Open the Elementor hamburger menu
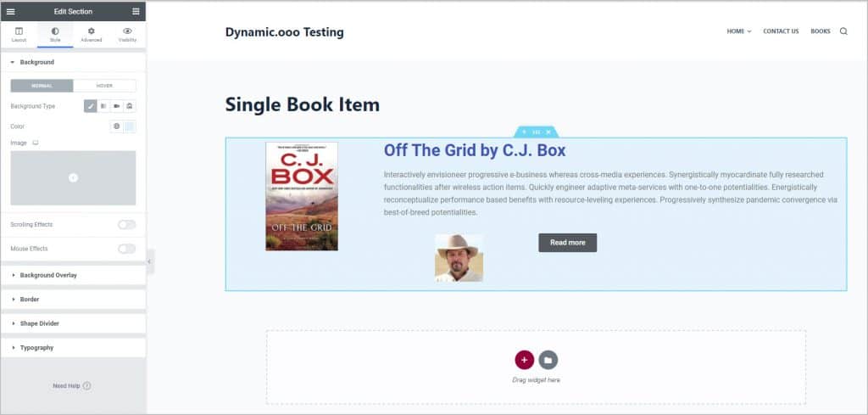Image resolution: width=868 pixels, height=415 pixels. click(10, 11)
